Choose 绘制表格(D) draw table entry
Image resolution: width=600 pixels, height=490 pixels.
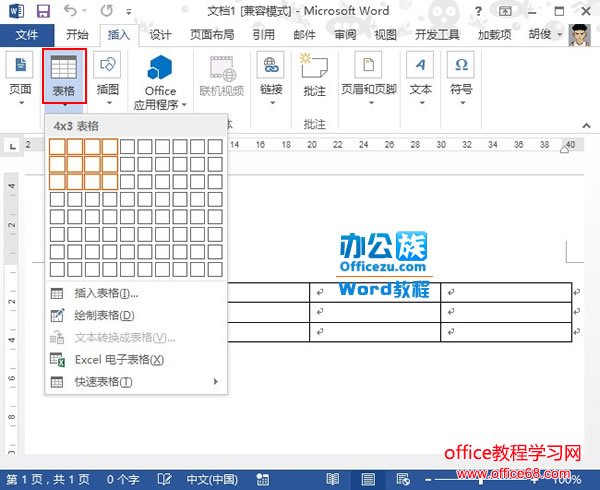136,316
